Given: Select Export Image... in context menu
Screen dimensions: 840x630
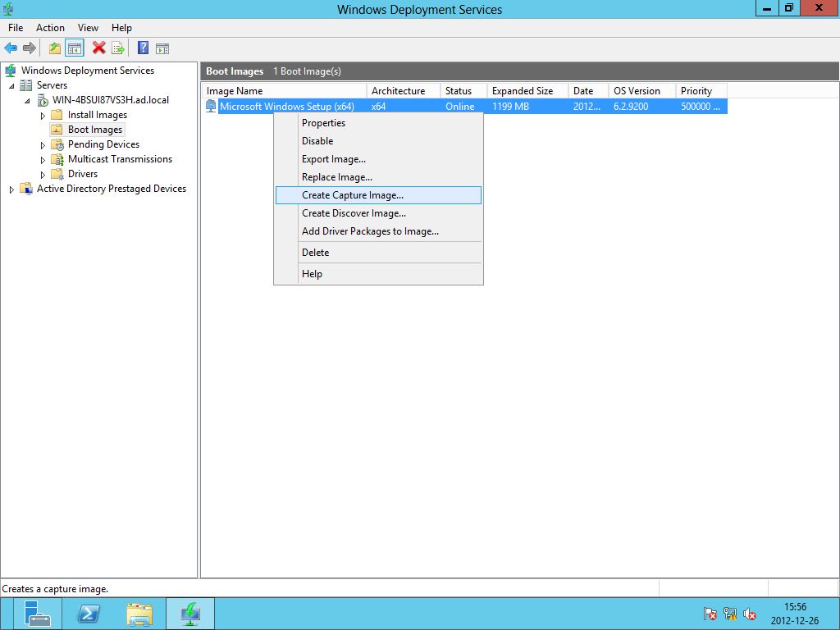Looking at the screenshot, I should 378,159.
